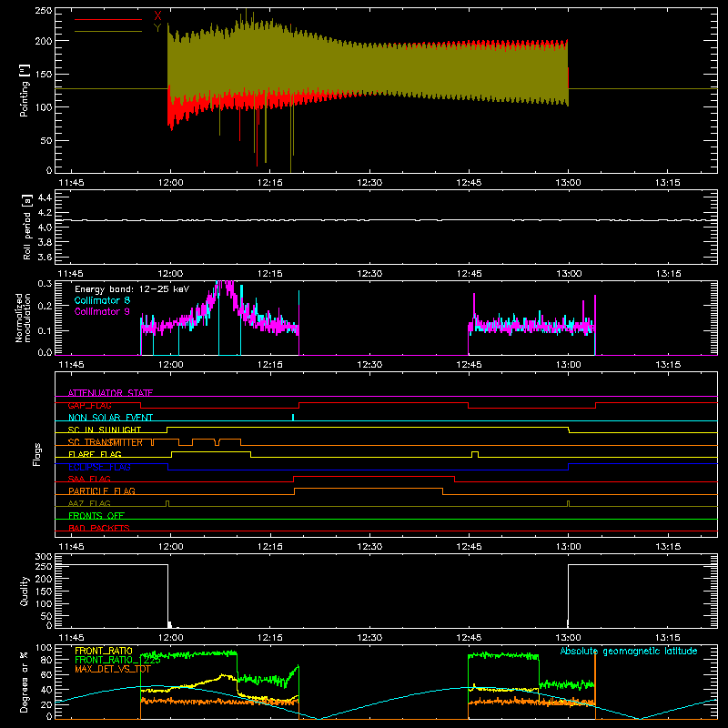This screenshot has width=728, height=728.
Task: Click the SC_IN_SUNLIGHT flag label
Action: [x=105, y=430]
